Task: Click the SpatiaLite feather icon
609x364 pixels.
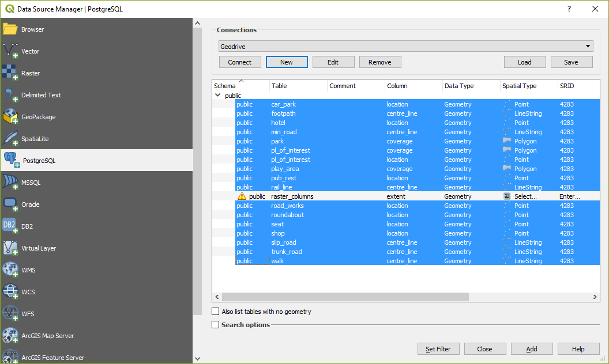Action: click(x=10, y=139)
